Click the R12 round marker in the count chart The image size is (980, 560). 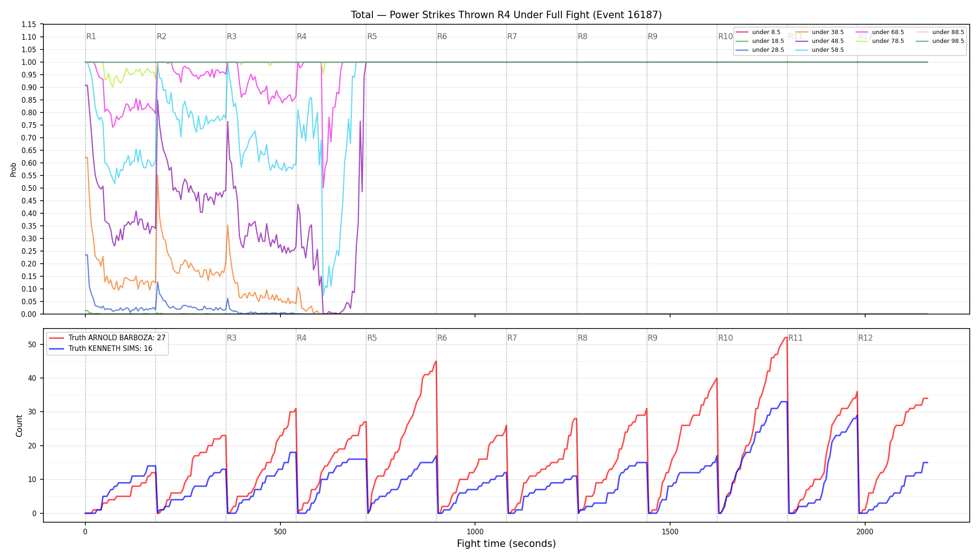[865, 338]
